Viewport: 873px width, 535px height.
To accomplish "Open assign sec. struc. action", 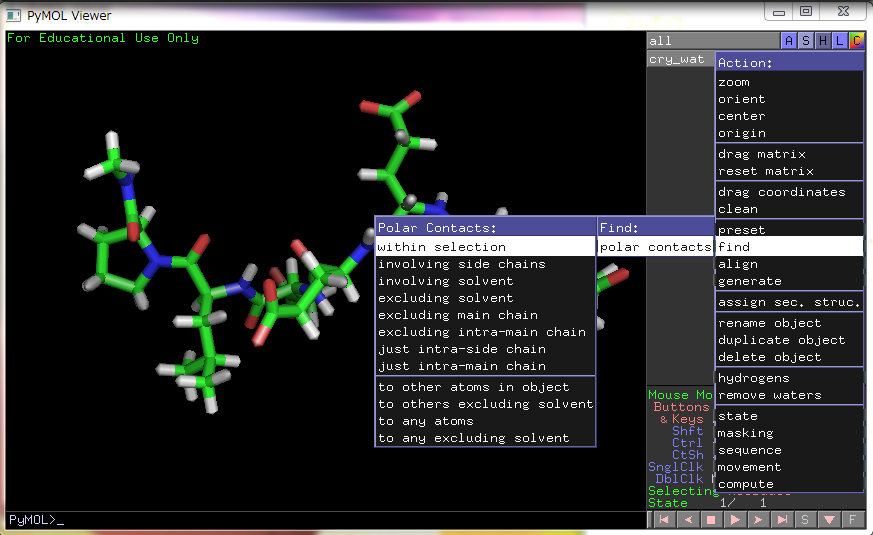I will click(x=789, y=302).
